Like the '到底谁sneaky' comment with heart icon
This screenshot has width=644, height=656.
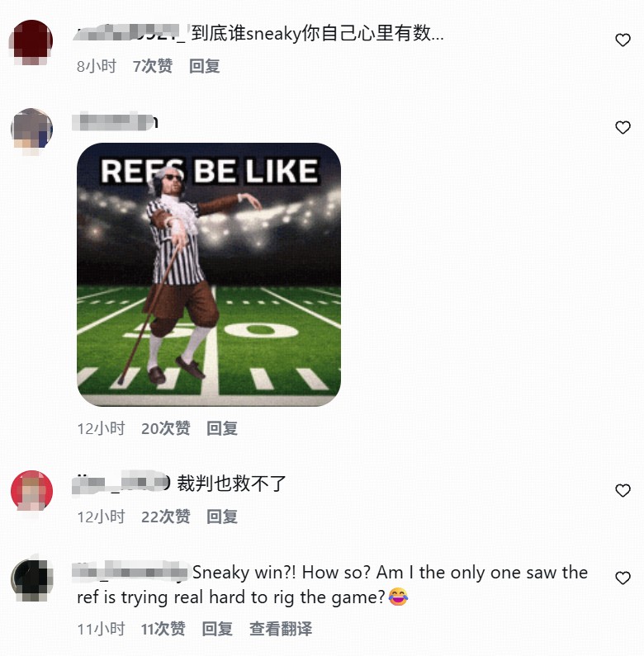click(x=623, y=40)
